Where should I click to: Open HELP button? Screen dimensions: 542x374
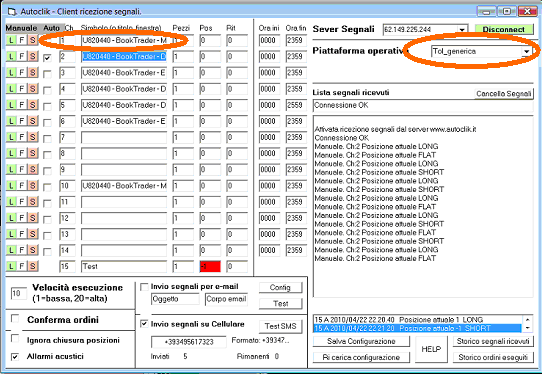[x=431, y=349]
